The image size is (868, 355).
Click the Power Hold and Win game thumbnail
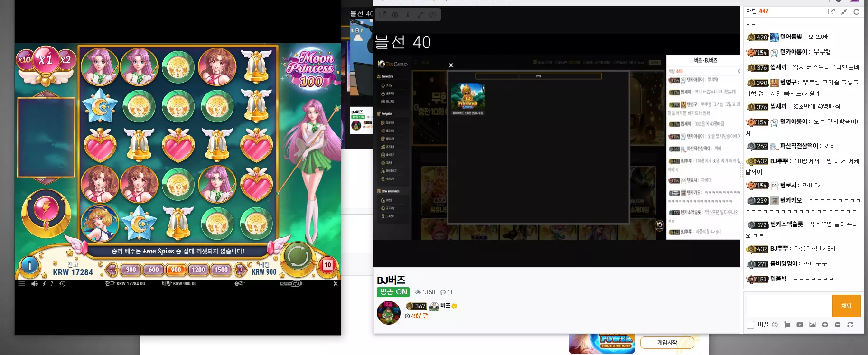[x=603, y=343]
